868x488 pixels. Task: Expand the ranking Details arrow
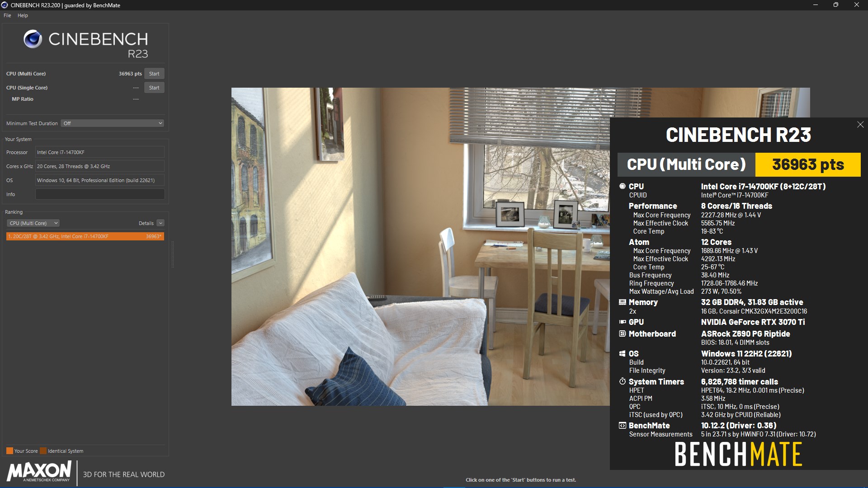tap(160, 223)
